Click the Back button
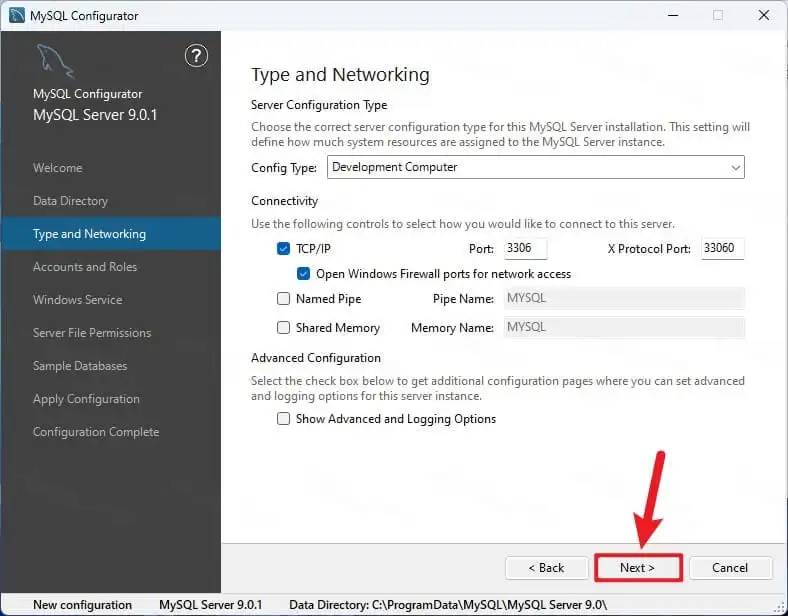The width and height of the screenshot is (788, 616). tap(546, 568)
